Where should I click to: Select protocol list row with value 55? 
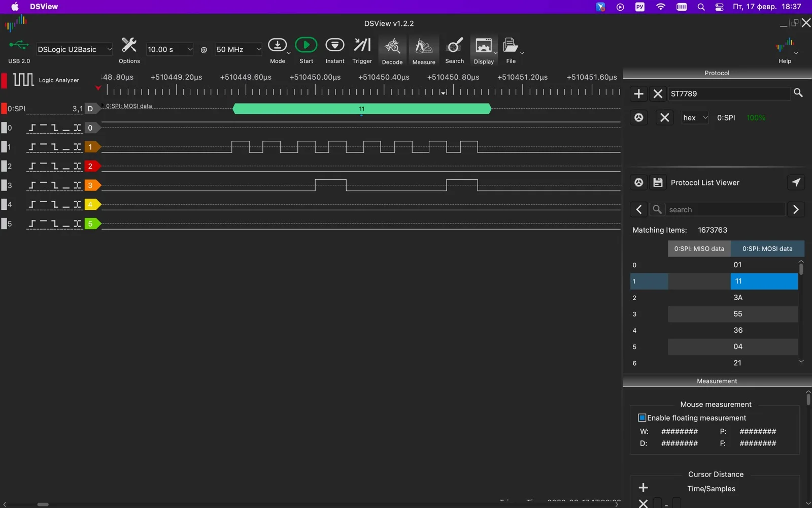[x=714, y=314]
